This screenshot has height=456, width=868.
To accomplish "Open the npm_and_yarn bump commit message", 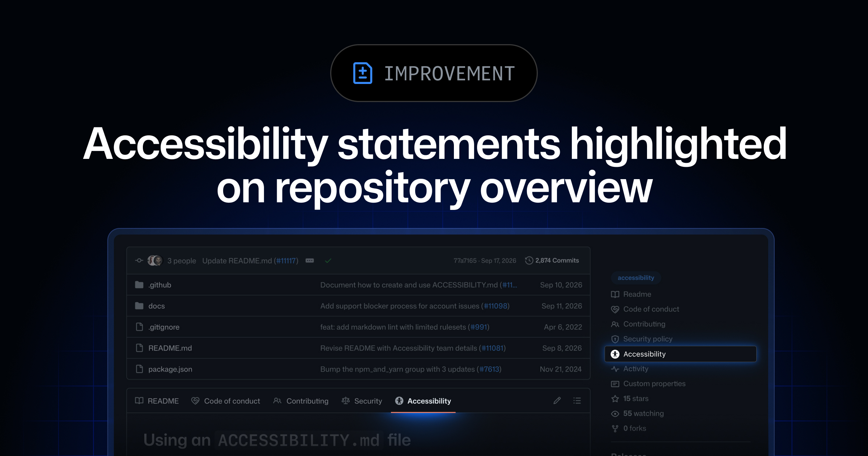I will (397, 369).
